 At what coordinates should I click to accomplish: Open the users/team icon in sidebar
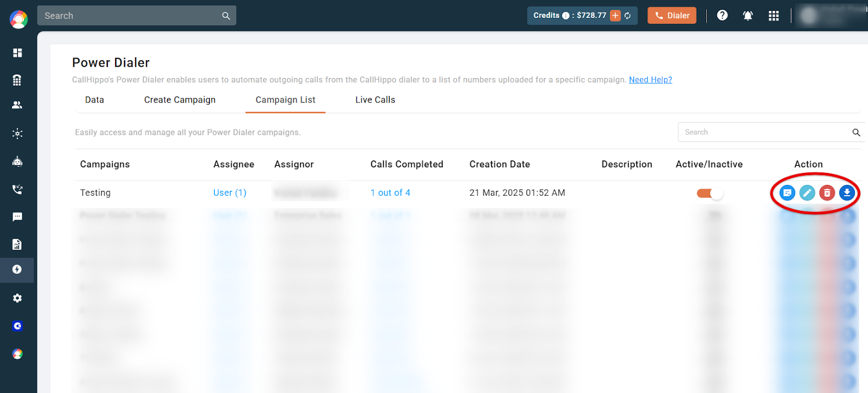(17, 105)
